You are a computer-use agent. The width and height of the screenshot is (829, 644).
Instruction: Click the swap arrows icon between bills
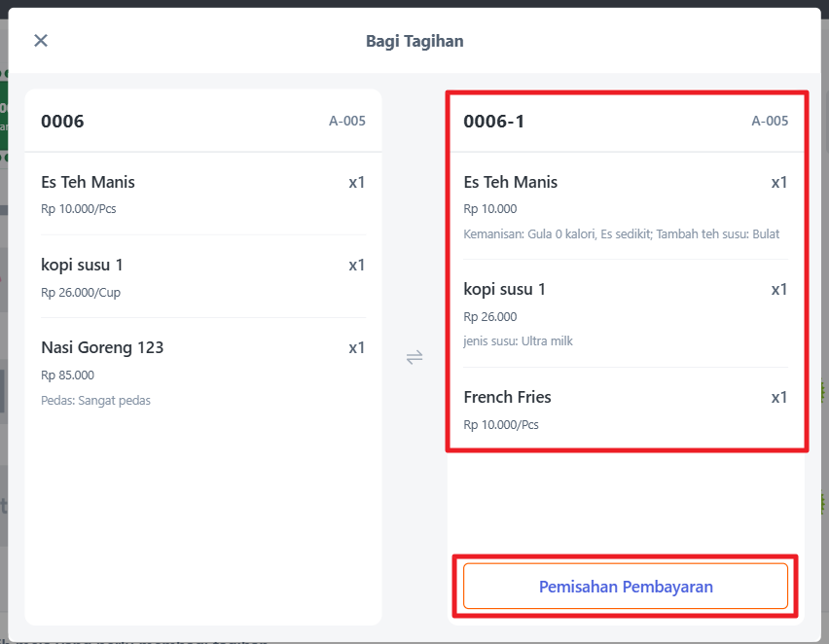(x=414, y=357)
